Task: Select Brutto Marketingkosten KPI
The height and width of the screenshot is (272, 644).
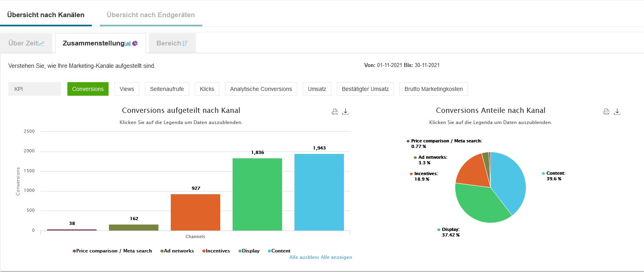Action: click(433, 89)
